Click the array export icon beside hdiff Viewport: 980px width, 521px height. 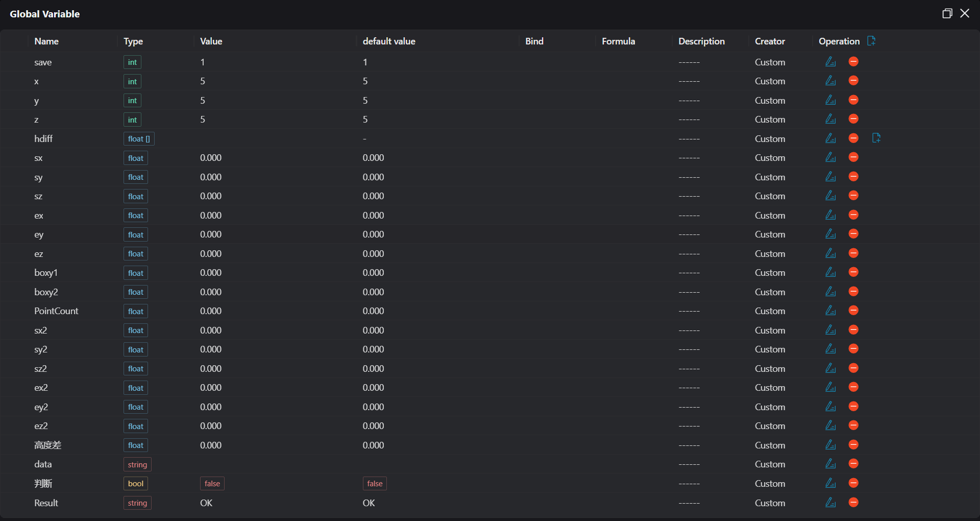876,138
